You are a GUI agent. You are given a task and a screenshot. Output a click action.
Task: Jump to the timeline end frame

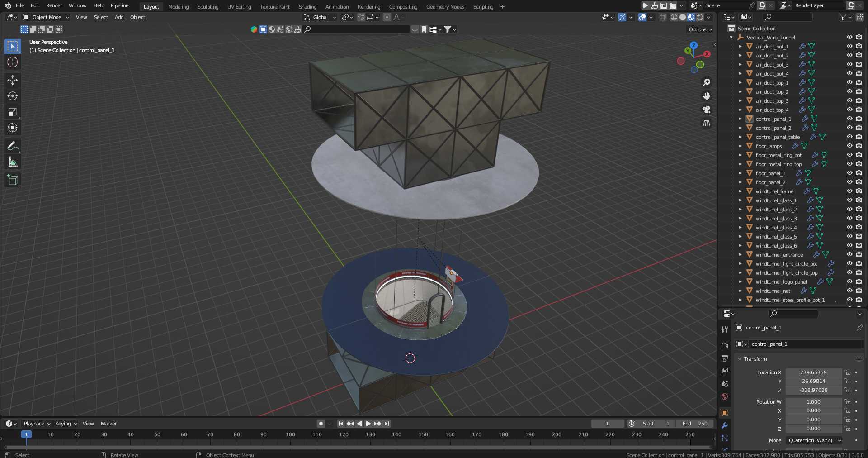387,424
